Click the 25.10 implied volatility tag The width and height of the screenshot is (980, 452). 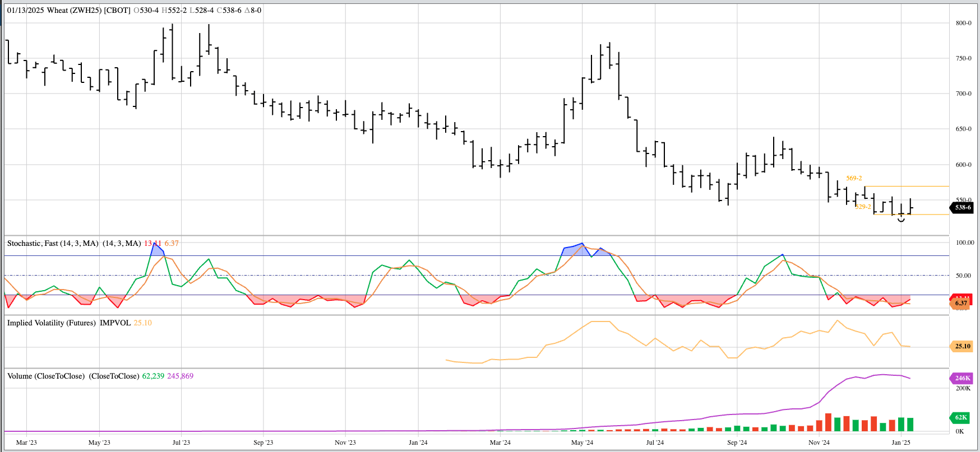coord(962,346)
